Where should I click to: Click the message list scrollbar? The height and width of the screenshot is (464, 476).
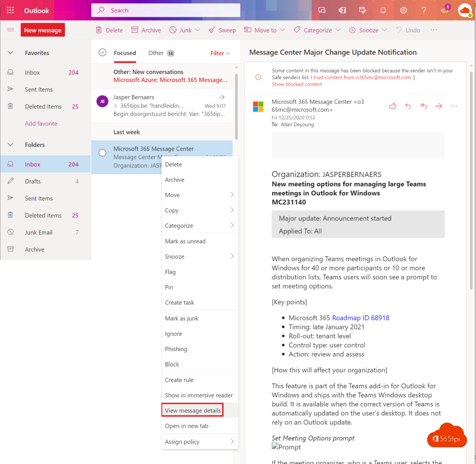(236, 106)
